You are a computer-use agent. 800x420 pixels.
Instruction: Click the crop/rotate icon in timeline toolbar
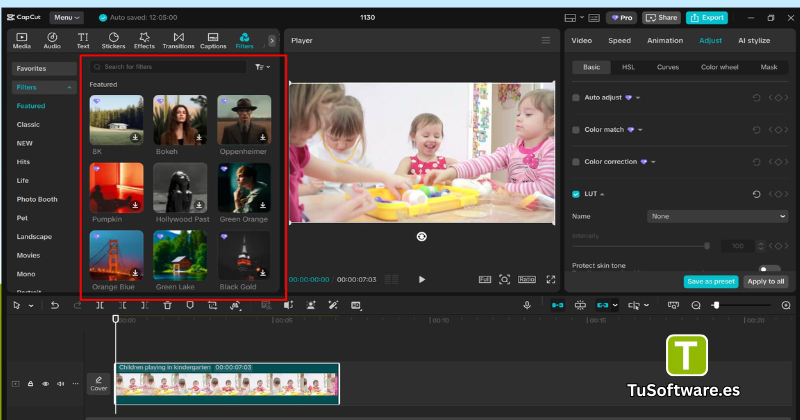point(212,305)
